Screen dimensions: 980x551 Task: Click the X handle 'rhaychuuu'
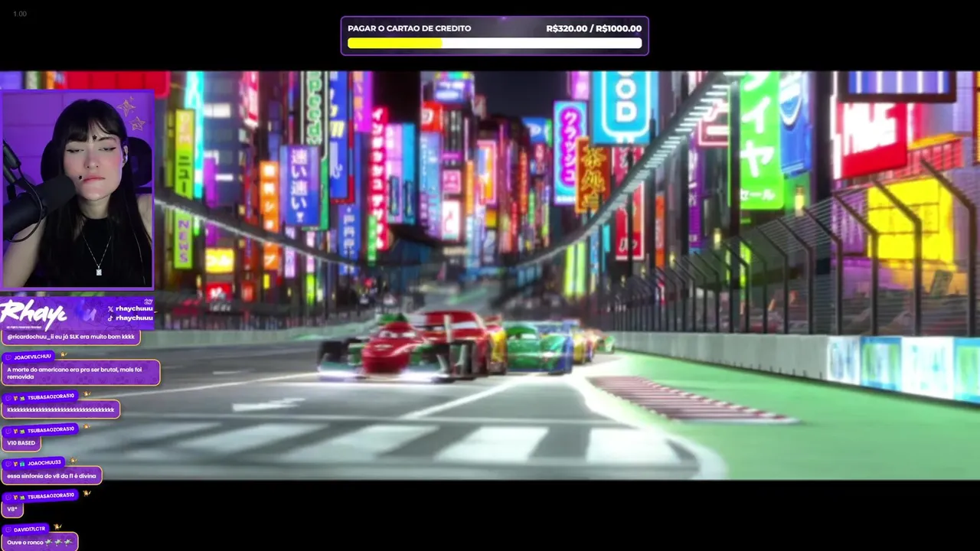click(134, 308)
